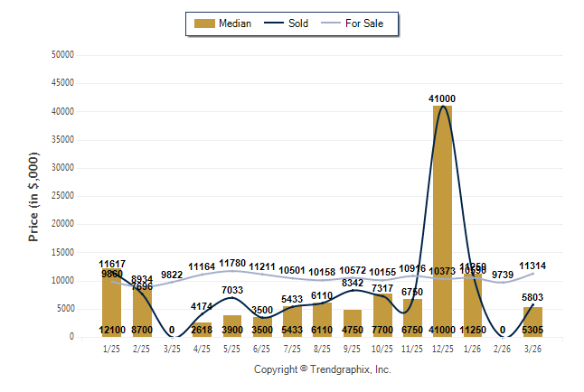Image resolution: width=584 pixels, height=392 pixels.
Task: Click the For Sale legend line marker
Action: click(332, 23)
